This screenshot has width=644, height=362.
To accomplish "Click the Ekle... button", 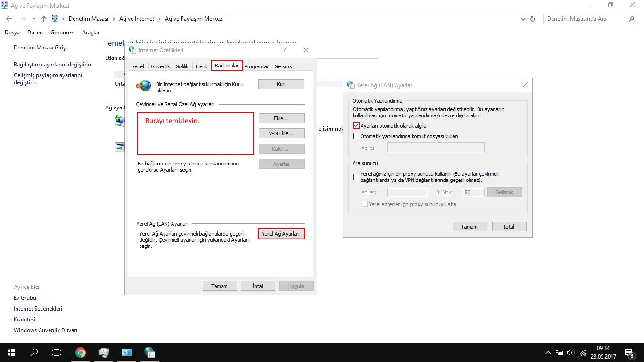I will (x=281, y=118).
